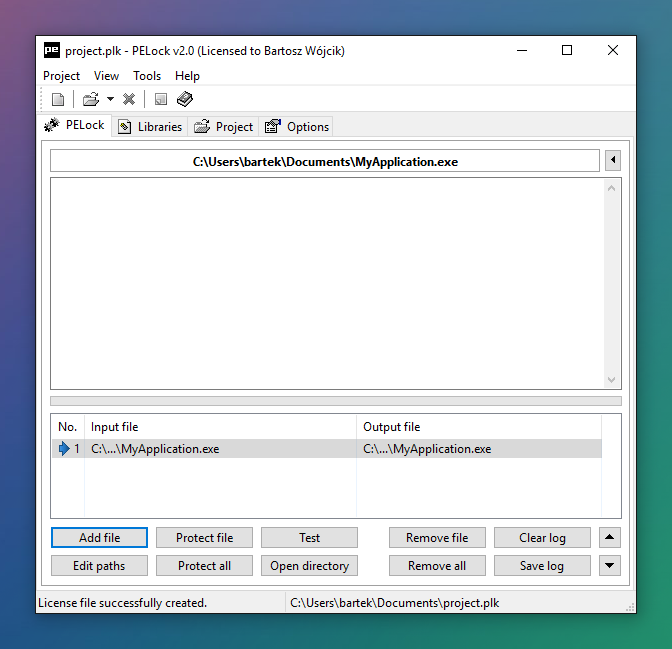Click the Input file column header

click(220, 427)
